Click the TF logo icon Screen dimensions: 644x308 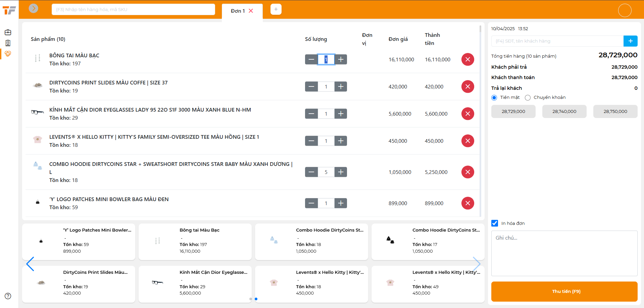pyautogui.click(x=9, y=10)
